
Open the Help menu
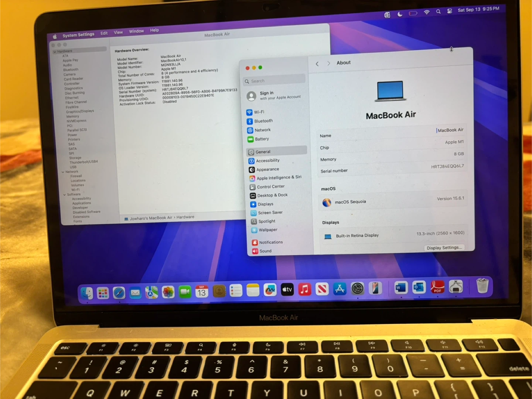coord(154,30)
